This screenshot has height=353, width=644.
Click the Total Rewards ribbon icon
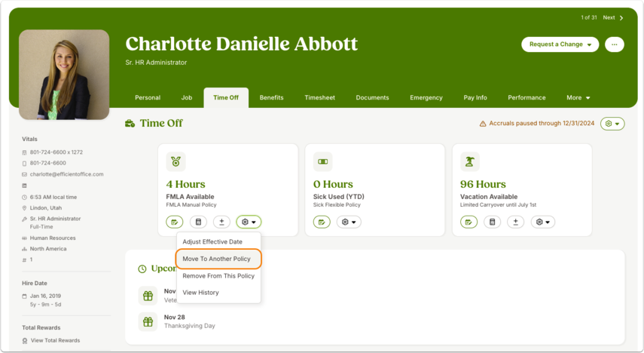pyautogui.click(x=25, y=341)
